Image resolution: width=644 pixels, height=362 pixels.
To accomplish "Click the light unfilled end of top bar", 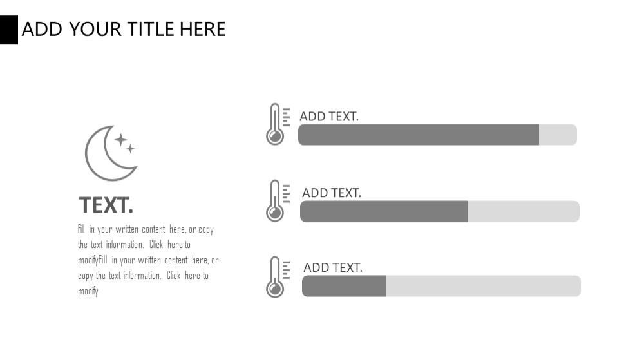I will [558, 135].
